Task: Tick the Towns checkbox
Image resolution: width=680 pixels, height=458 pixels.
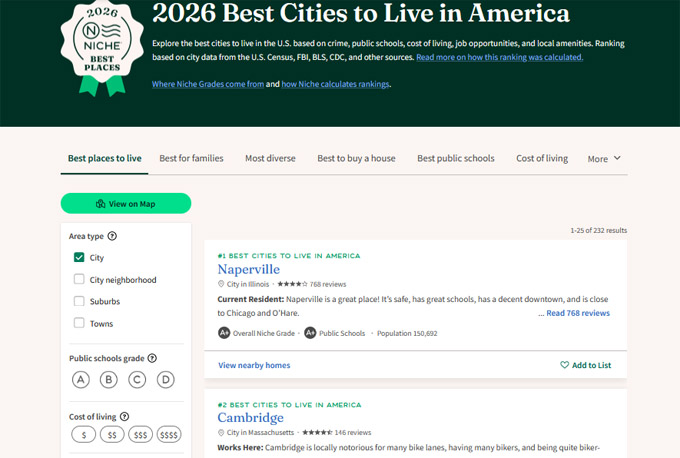Action: [x=79, y=324]
